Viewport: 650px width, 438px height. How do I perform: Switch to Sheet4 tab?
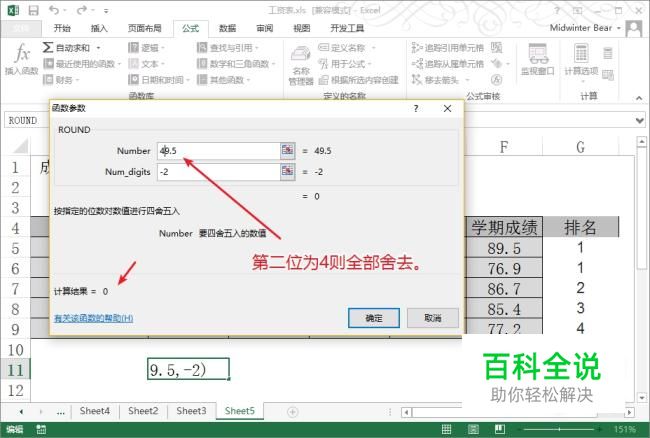tap(95, 411)
